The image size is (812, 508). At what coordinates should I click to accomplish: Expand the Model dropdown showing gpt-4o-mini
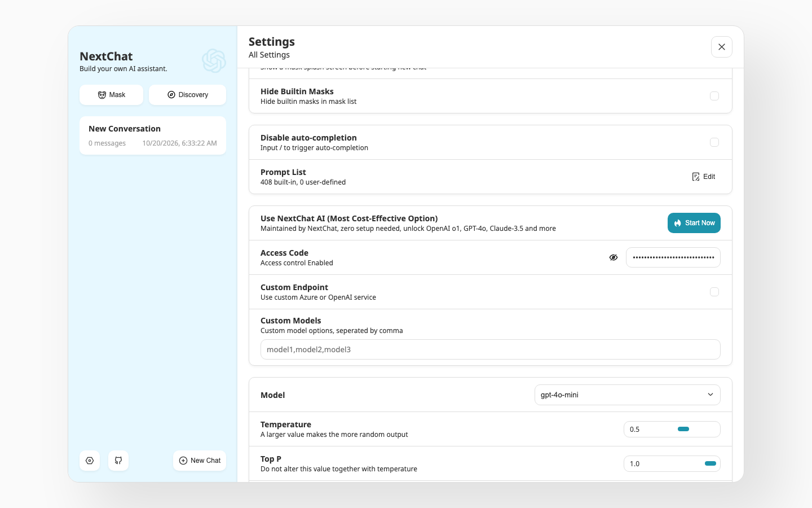pos(628,395)
